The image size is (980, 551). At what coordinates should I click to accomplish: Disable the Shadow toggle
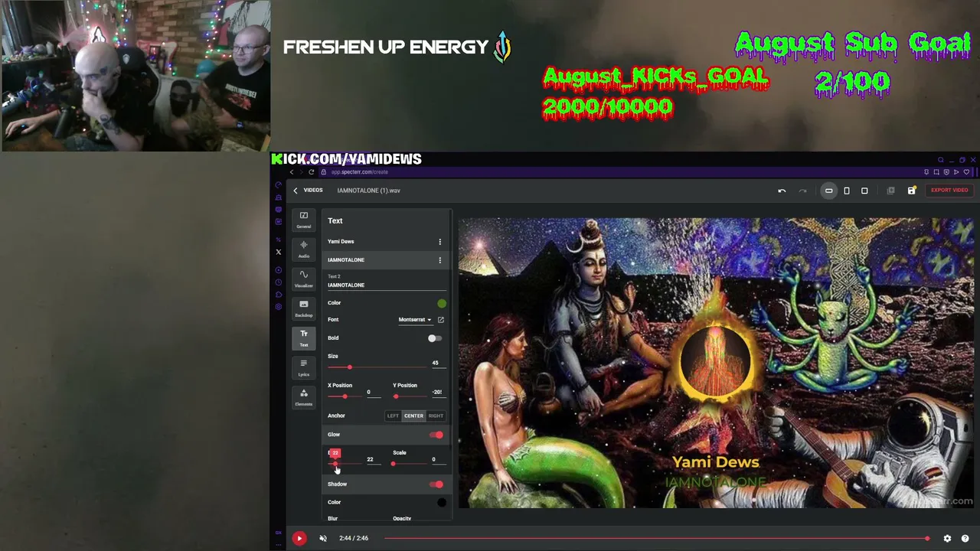pos(436,484)
